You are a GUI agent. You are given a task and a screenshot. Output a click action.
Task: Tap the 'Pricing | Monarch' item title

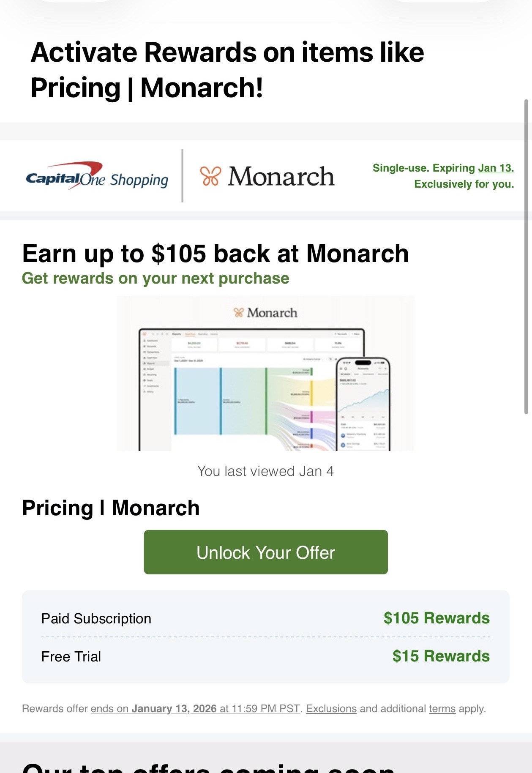(x=111, y=508)
